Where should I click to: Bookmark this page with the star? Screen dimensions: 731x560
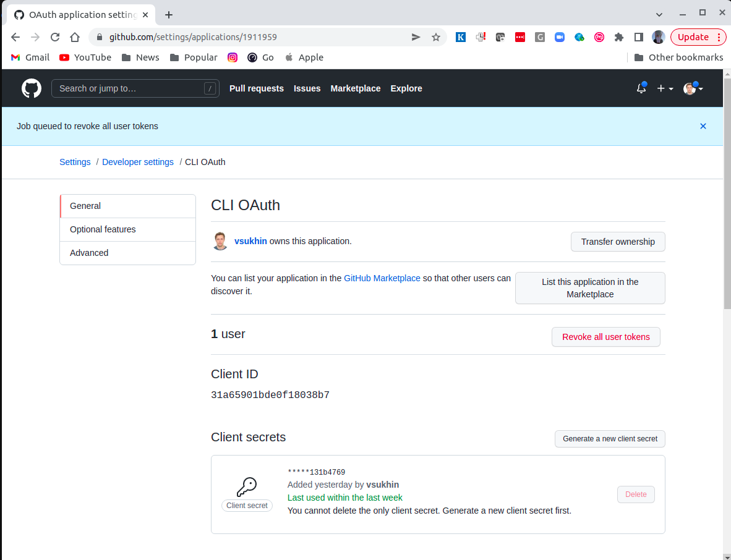(x=436, y=37)
